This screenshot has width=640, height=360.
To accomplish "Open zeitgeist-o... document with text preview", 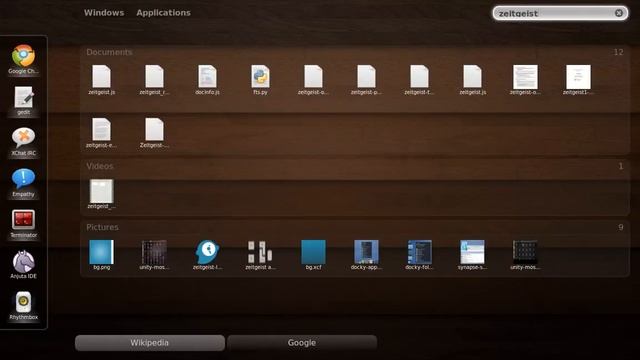I will click(x=525, y=80).
